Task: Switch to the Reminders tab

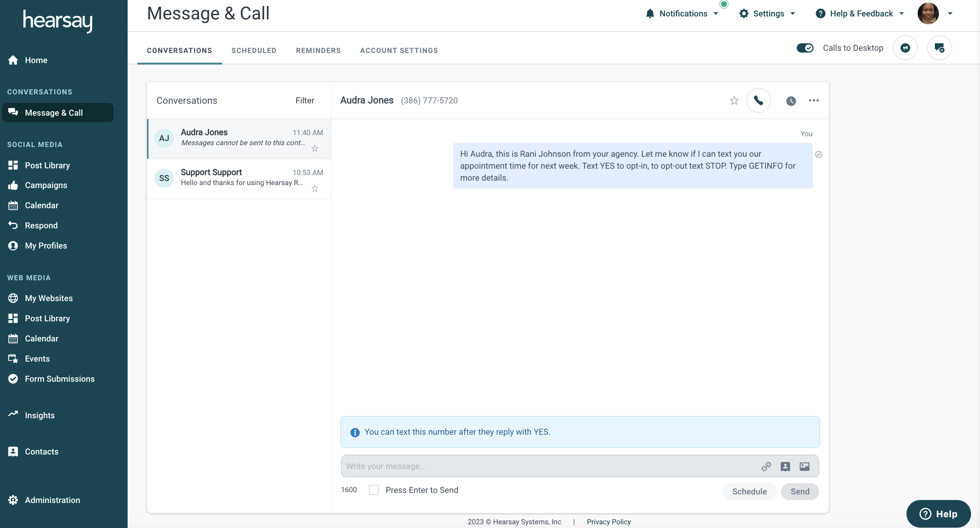Action: coord(318,50)
